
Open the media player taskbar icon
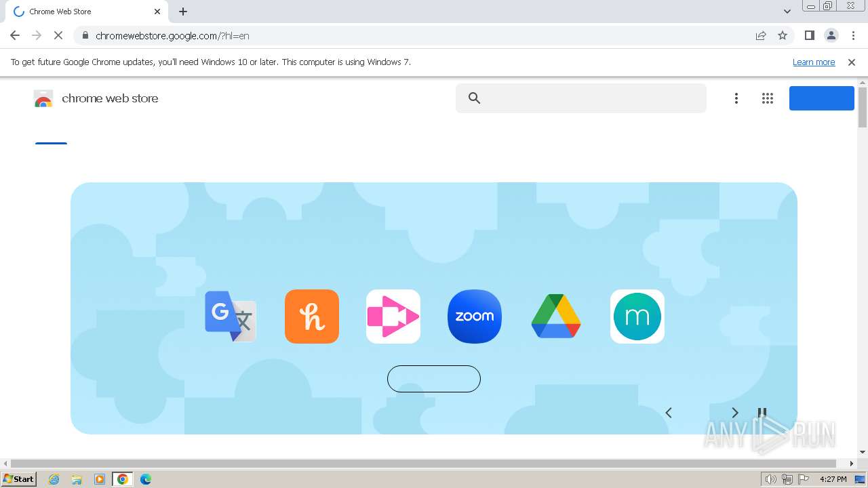coord(100,479)
